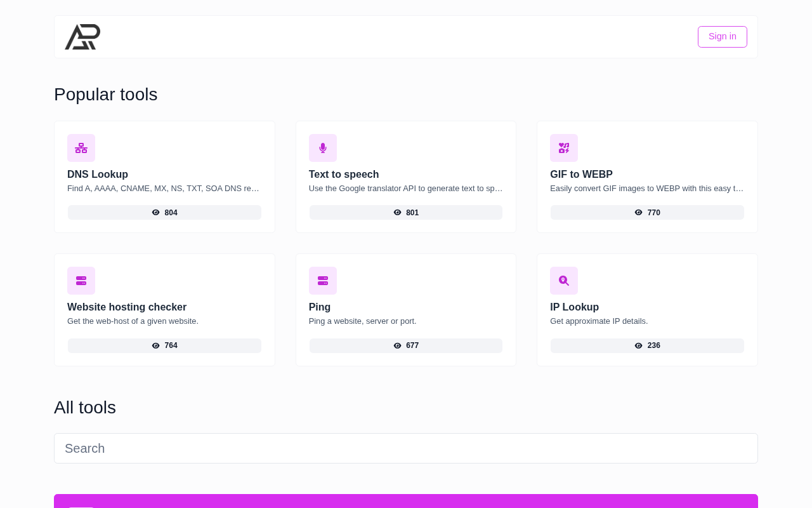Click the 677 views counter on Ping
This screenshot has width=812, height=508.
point(406,345)
